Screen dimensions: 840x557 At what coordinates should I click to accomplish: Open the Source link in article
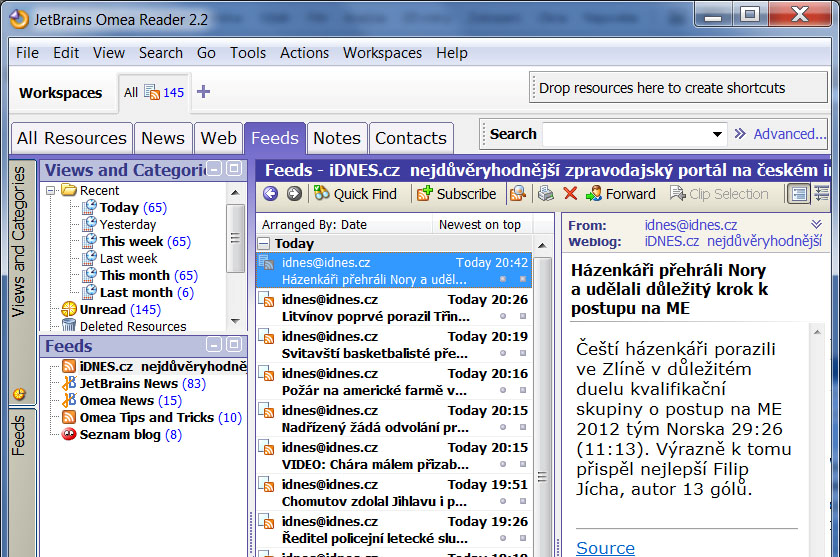tap(605, 548)
